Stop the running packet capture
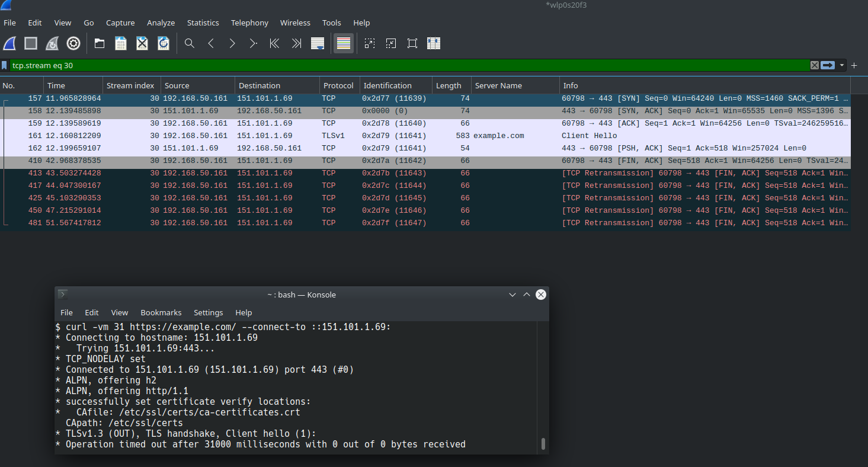The image size is (868, 467). click(31, 43)
